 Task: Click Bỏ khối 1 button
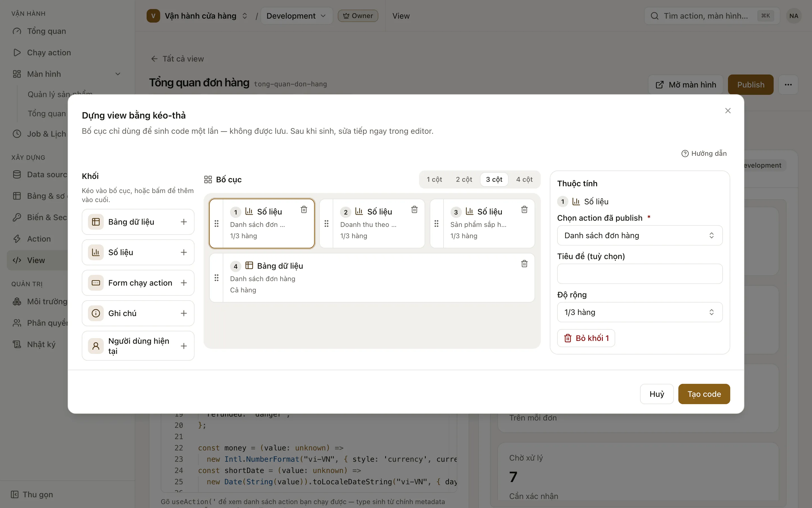click(x=586, y=338)
